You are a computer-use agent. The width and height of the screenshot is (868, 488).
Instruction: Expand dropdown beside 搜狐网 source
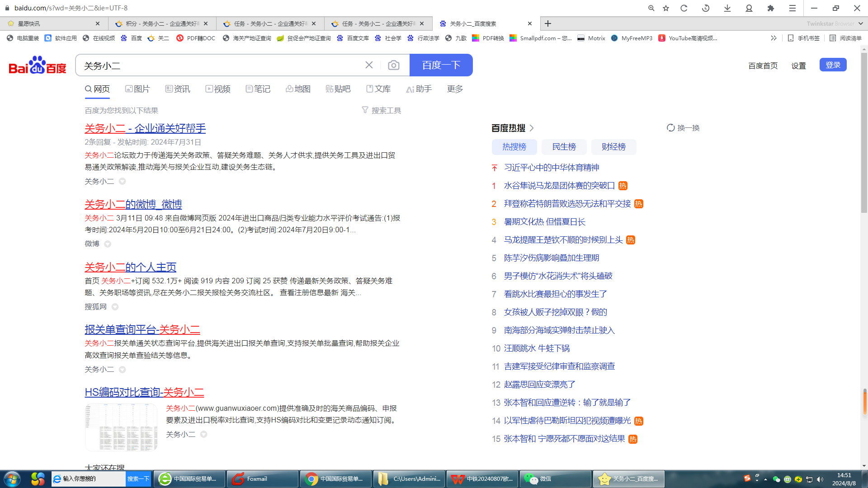(115, 307)
